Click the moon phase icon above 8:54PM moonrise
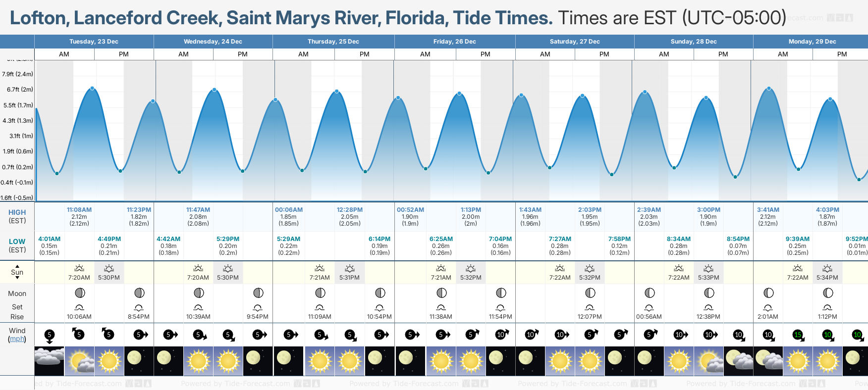Screen dimensions: 868x390 (x=139, y=293)
